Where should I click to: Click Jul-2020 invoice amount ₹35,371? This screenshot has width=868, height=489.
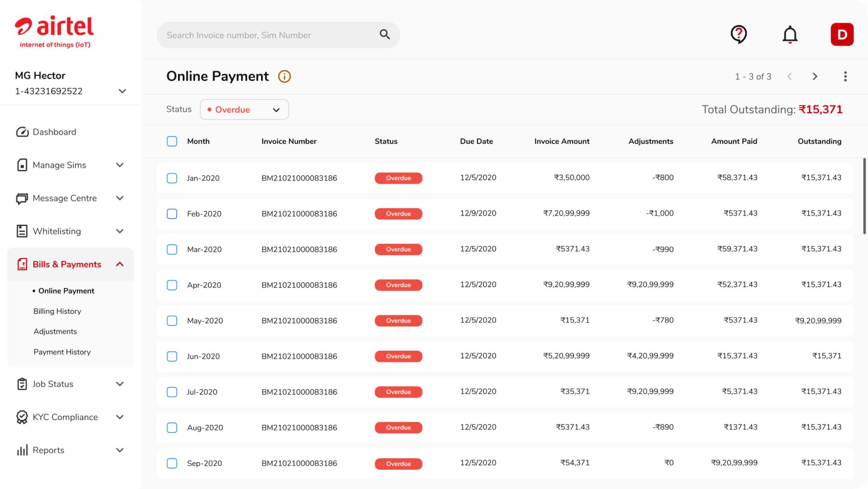[575, 392]
